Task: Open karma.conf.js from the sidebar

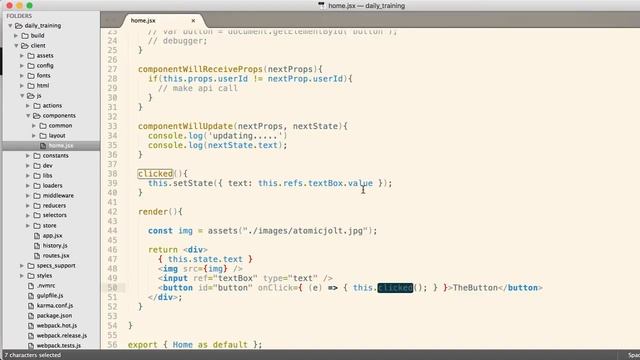Action: 55,305
